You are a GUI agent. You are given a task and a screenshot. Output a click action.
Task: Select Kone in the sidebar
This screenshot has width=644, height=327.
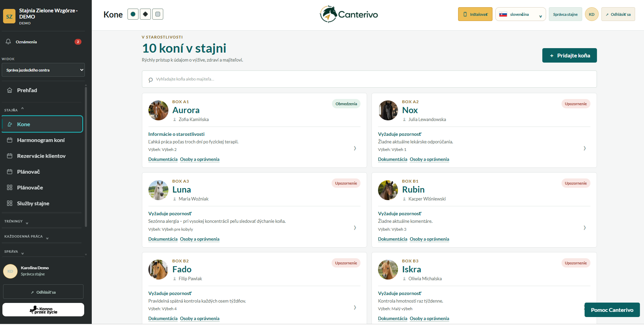[42, 124]
